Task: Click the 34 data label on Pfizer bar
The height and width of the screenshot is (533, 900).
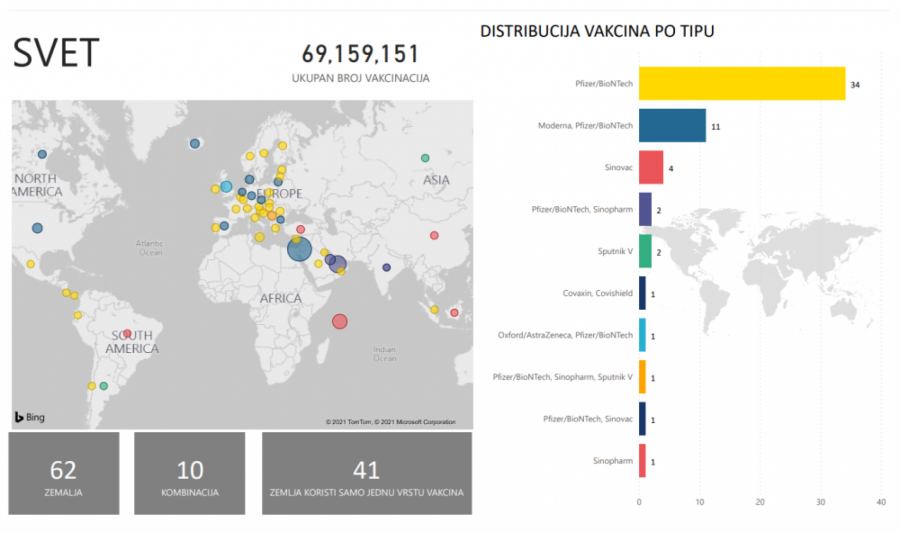Action: tap(855, 85)
